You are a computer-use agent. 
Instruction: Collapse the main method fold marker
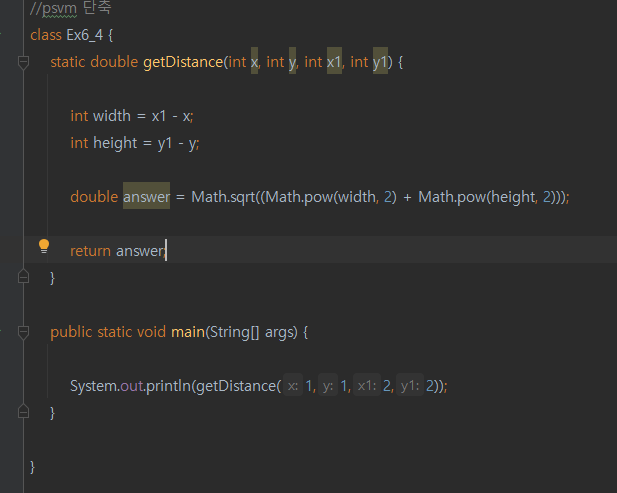point(23,332)
